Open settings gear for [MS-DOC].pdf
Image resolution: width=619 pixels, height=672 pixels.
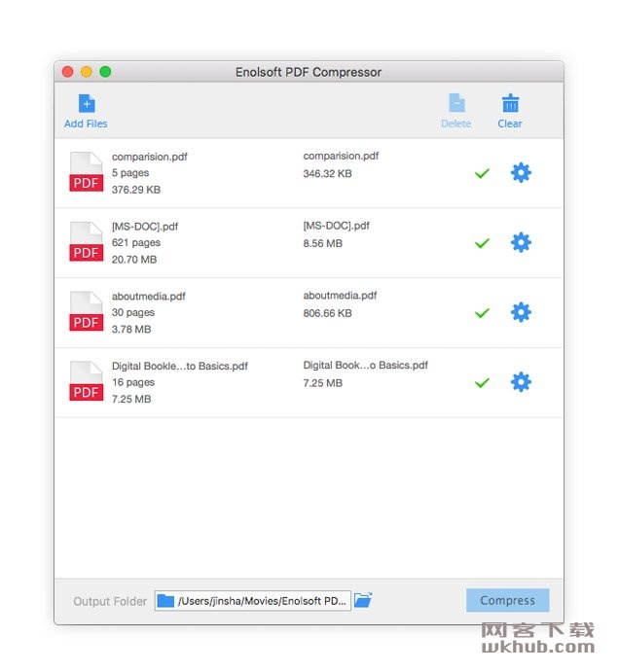coord(521,242)
